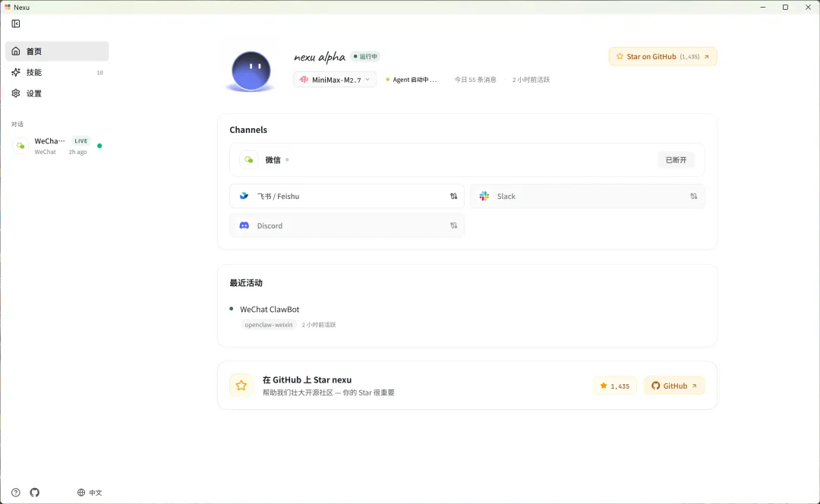Open the GitHub link button

point(675,386)
